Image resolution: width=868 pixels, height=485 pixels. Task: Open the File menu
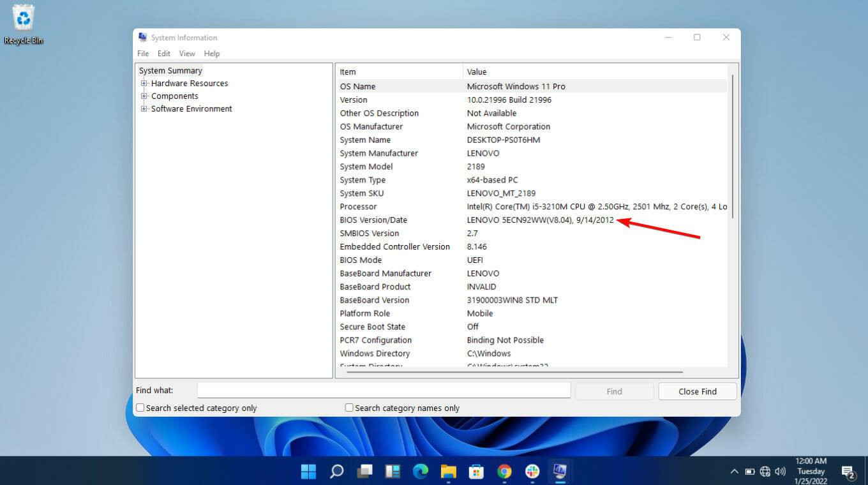142,54
